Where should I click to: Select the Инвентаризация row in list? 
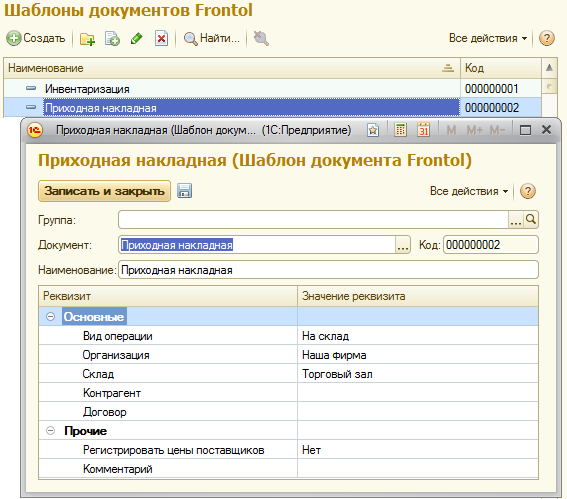[x=232, y=88]
